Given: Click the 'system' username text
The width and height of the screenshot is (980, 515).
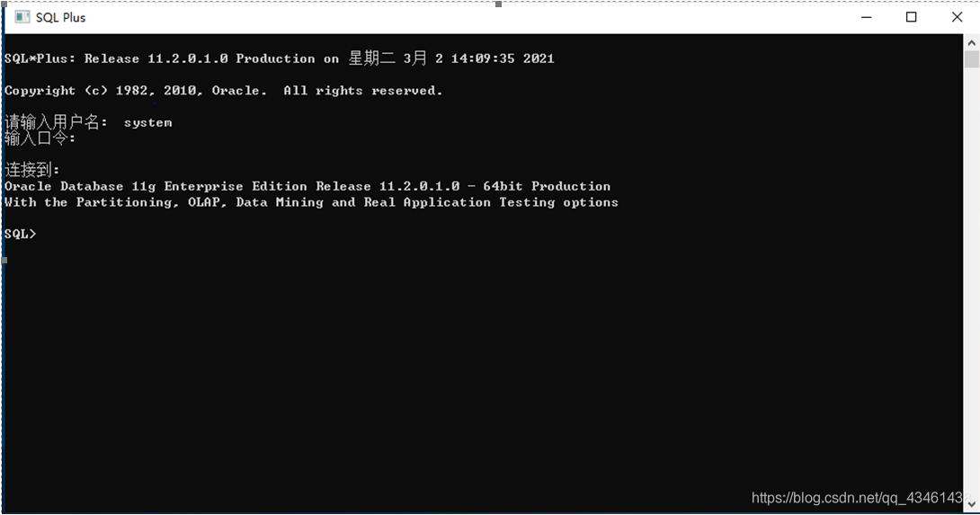Looking at the screenshot, I should click(x=147, y=122).
